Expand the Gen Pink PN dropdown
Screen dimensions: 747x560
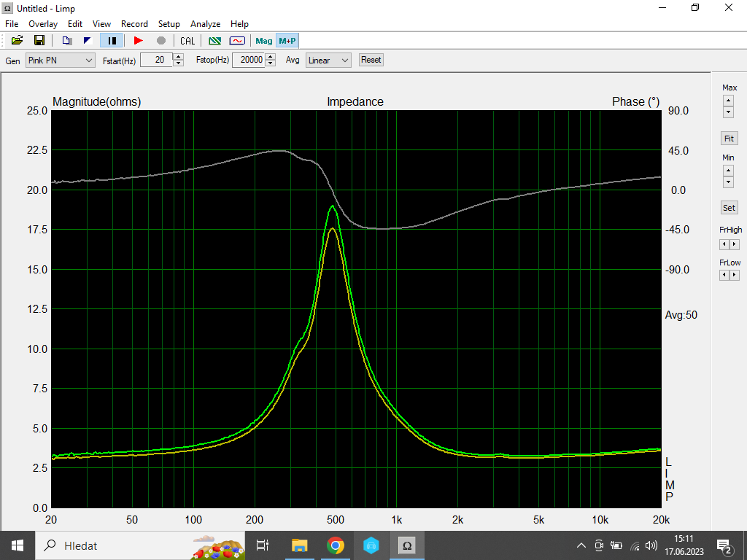pyautogui.click(x=60, y=60)
